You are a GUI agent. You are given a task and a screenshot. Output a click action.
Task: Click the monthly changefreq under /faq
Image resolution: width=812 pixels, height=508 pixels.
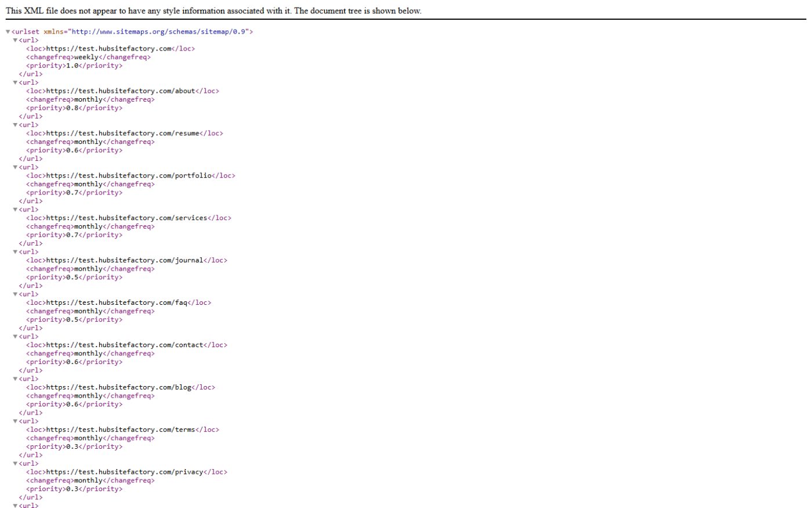tap(89, 311)
